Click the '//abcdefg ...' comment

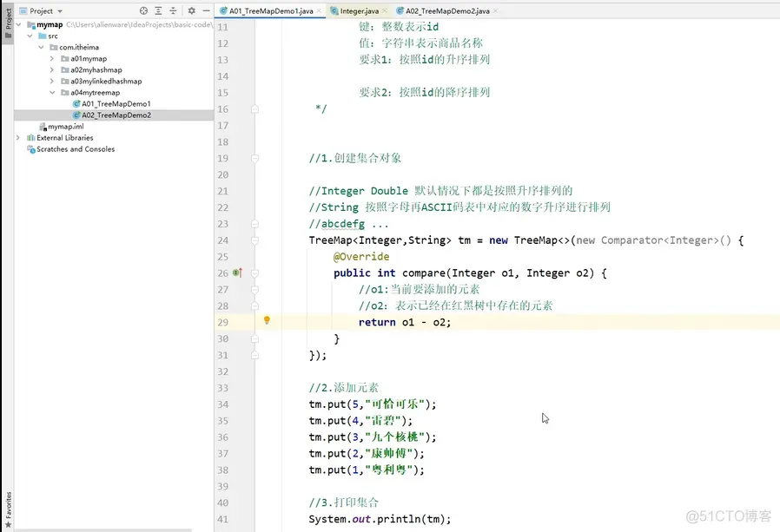click(348, 224)
